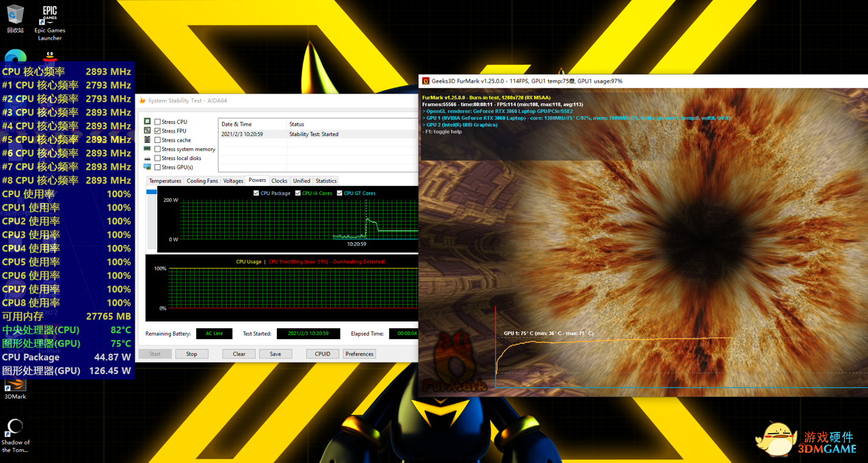Click the CPU chip icon beside Stress CPU

pyautogui.click(x=147, y=122)
